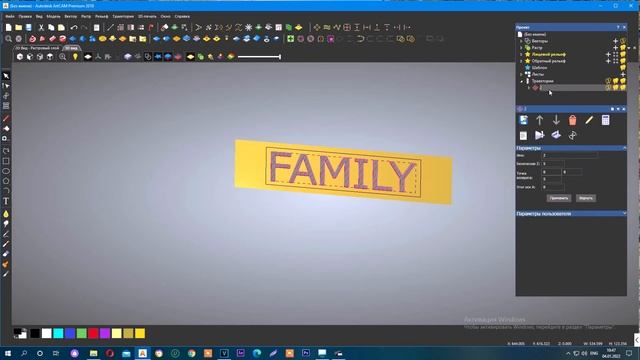Click the Имя name input field

pos(569,156)
